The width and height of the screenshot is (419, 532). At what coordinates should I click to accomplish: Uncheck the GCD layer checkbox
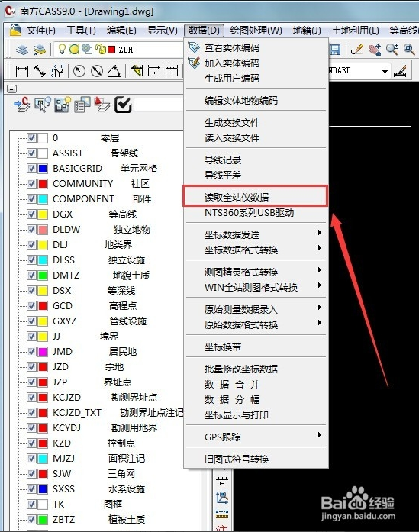31,306
